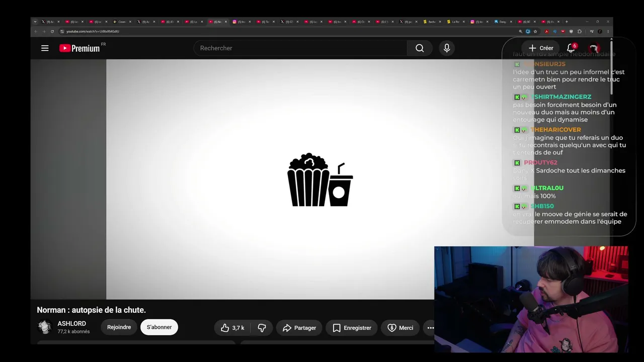Dislike the video with thumbs down

pos(262,328)
